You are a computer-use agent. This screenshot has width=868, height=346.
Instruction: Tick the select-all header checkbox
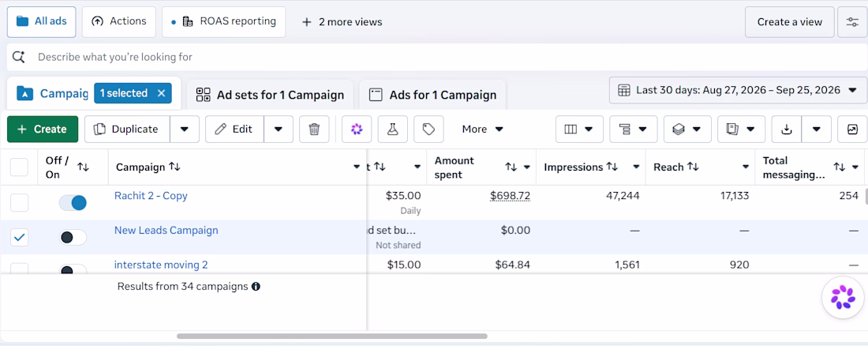(20, 167)
